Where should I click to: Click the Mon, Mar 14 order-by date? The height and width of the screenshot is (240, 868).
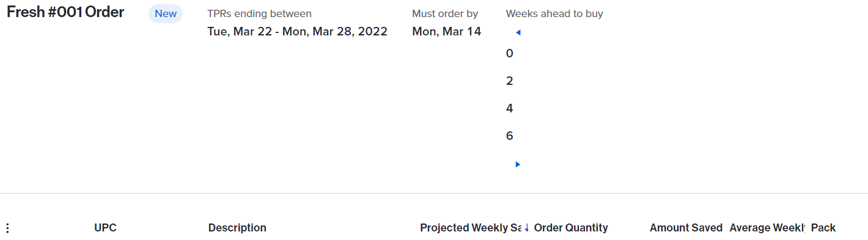[447, 32]
